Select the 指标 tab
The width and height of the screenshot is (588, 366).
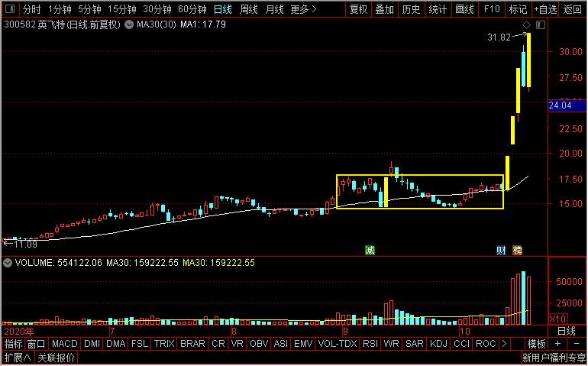click(x=13, y=344)
